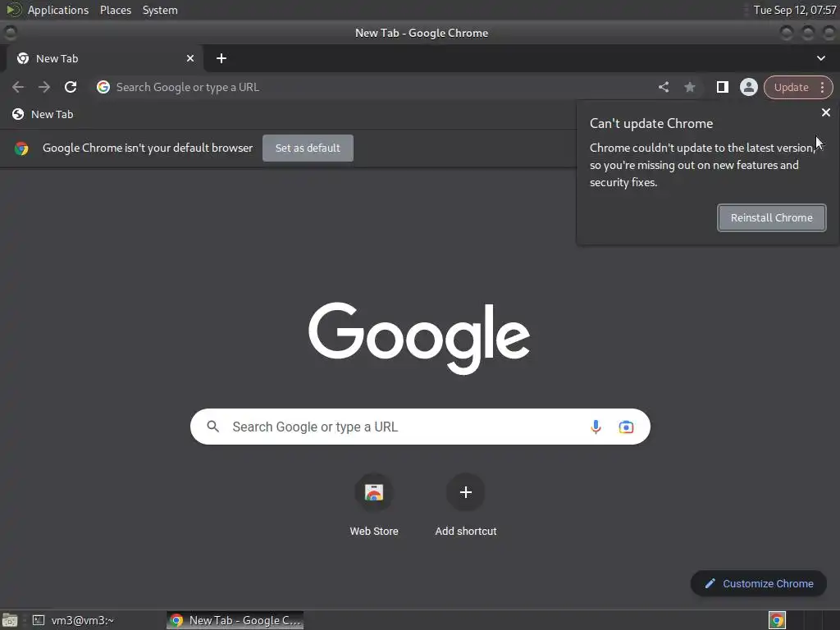Click the Chrome icon in the system tray
840x630 pixels.
(777, 620)
